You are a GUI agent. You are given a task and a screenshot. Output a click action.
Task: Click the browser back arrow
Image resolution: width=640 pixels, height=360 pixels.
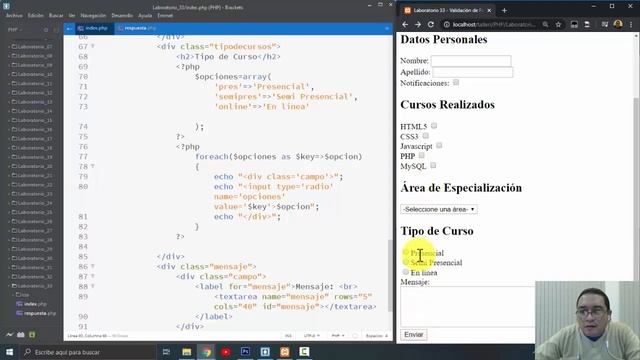tap(405, 24)
